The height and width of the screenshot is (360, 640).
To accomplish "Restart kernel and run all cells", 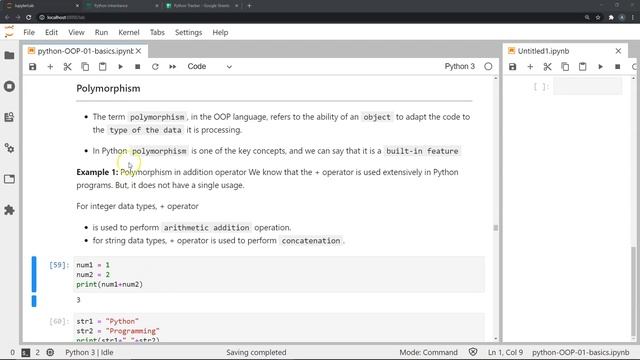I will point(173,67).
